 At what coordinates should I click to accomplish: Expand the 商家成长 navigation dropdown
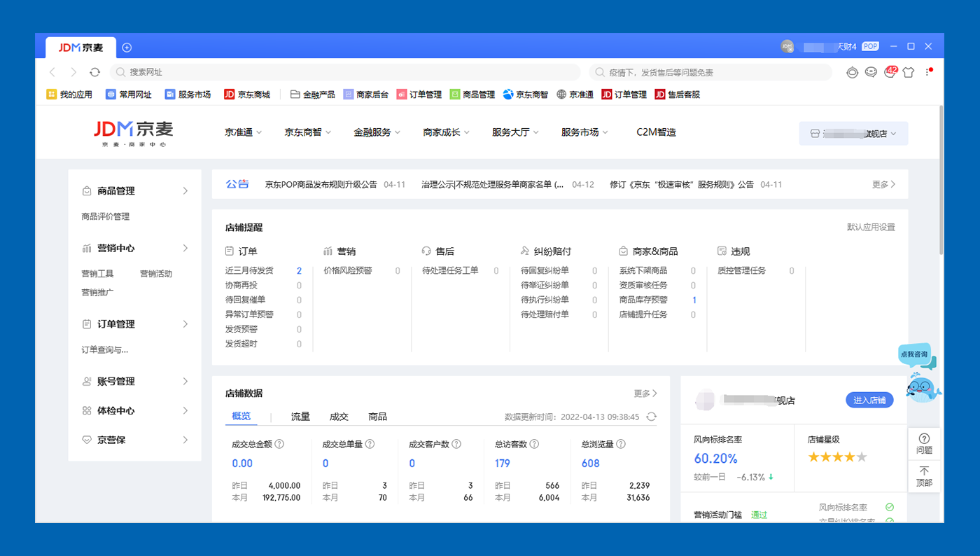pyautogui.click(x=447, y=132)
